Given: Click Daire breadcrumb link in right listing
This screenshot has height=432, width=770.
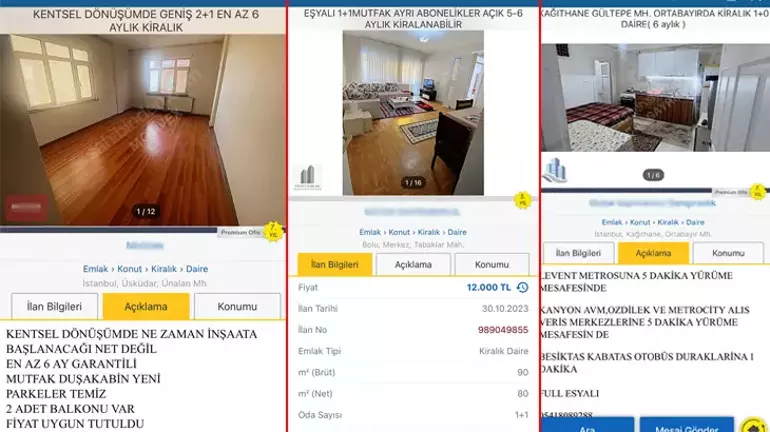Looking at the screenshot, I should (x=694, y=222).
